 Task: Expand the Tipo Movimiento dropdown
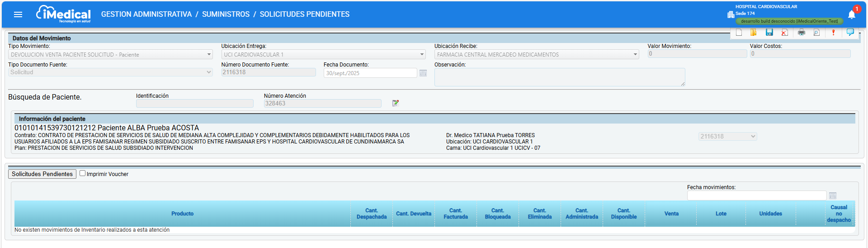coord(110,54)
